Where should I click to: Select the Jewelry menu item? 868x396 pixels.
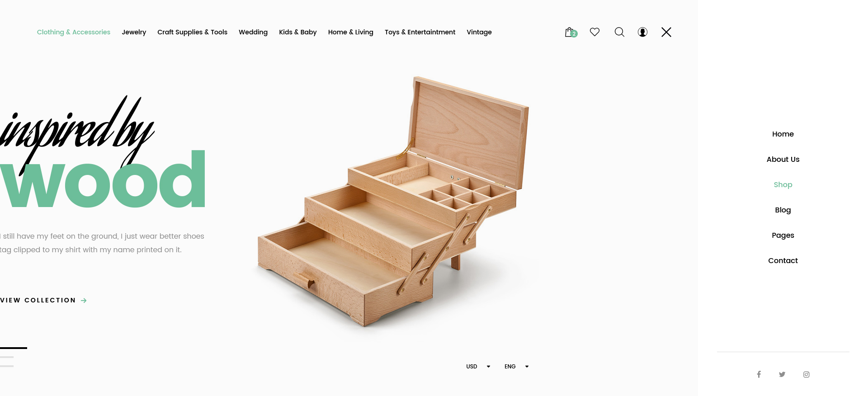pyautogui.click(x=134, y=32)
